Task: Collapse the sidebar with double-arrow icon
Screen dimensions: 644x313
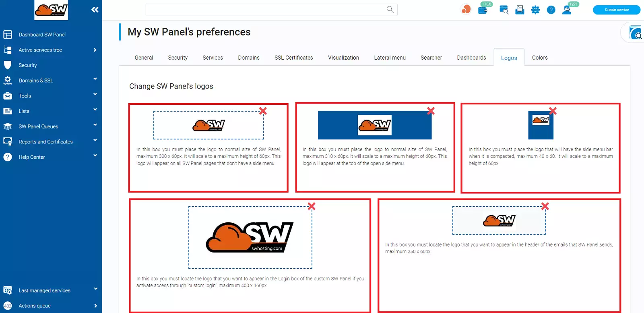Action: point(95,10)
